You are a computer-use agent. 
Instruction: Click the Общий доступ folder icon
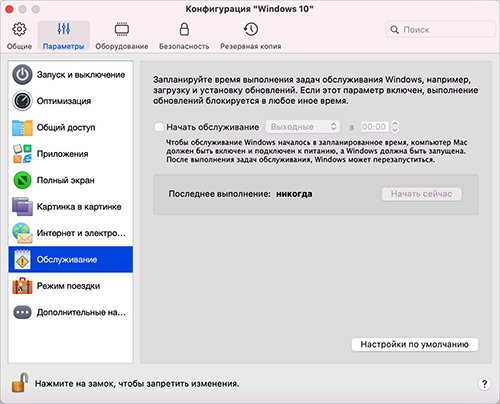[x=22, y=127]
